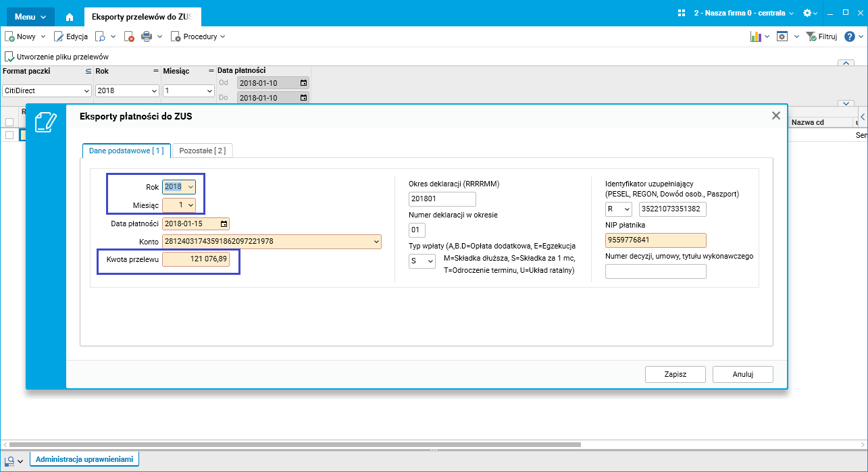Click the Okres deklaracji field 201801

click(442, 199)
